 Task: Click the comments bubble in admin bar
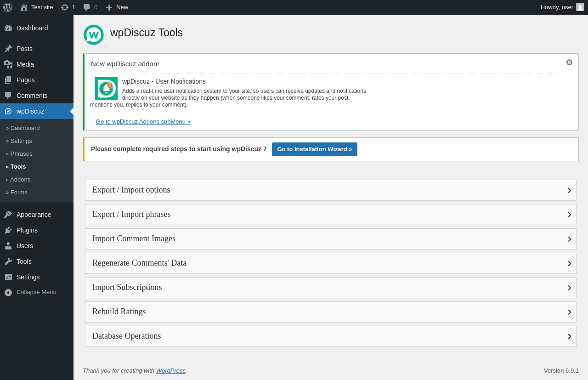(x=87, y=7)
